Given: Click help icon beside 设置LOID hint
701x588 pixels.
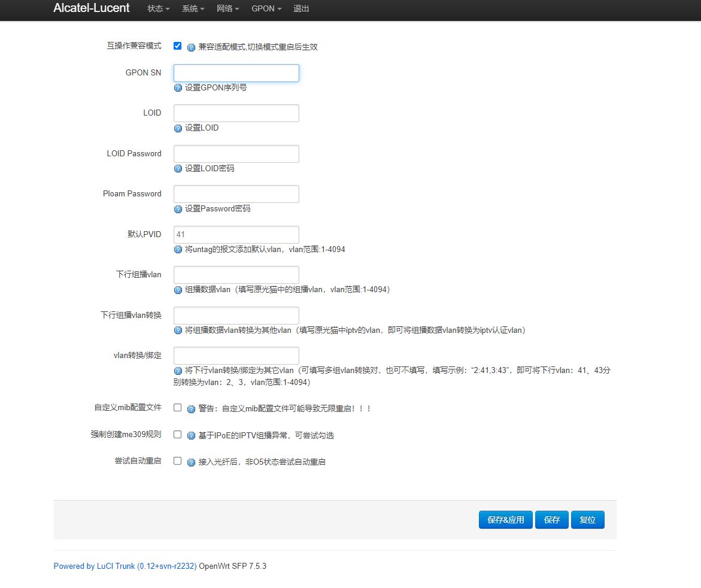Looking at the screenshot, I should 178,128.
